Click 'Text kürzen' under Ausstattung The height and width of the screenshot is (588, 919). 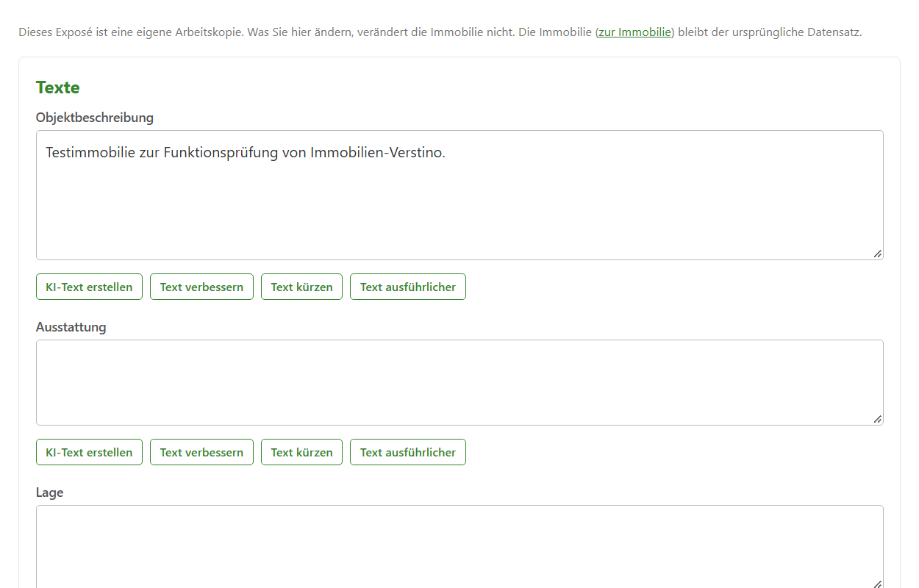[301, 452]
